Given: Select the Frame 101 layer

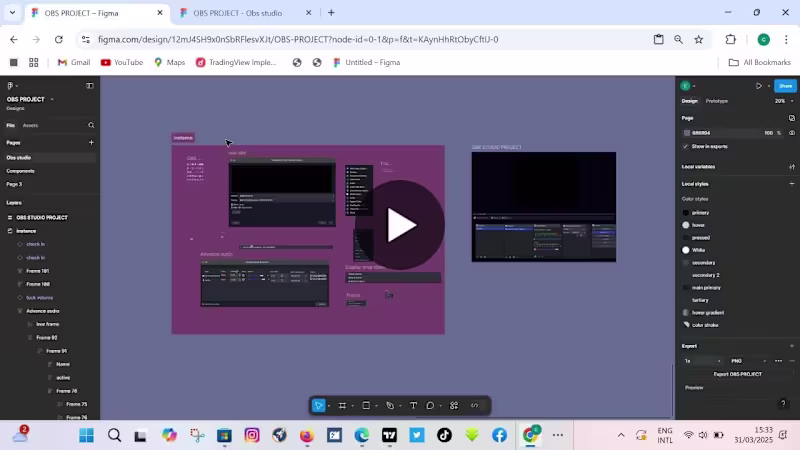Looking at the screenshot, I should (37, 271).
